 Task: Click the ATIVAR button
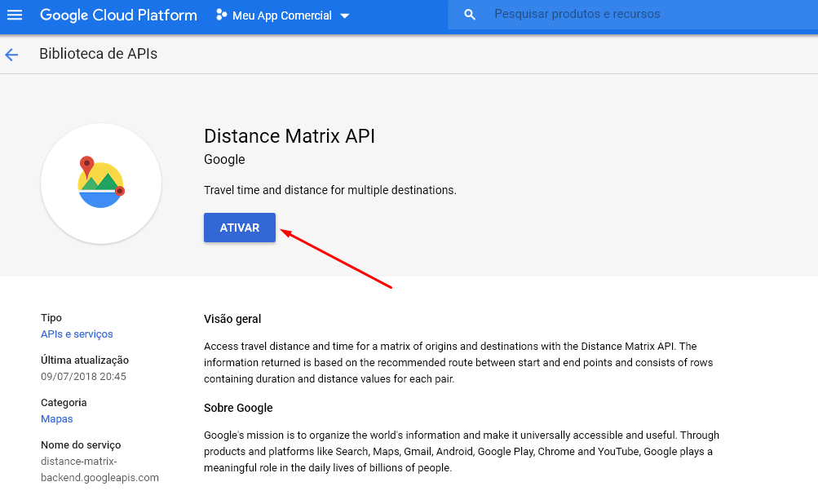240,228
